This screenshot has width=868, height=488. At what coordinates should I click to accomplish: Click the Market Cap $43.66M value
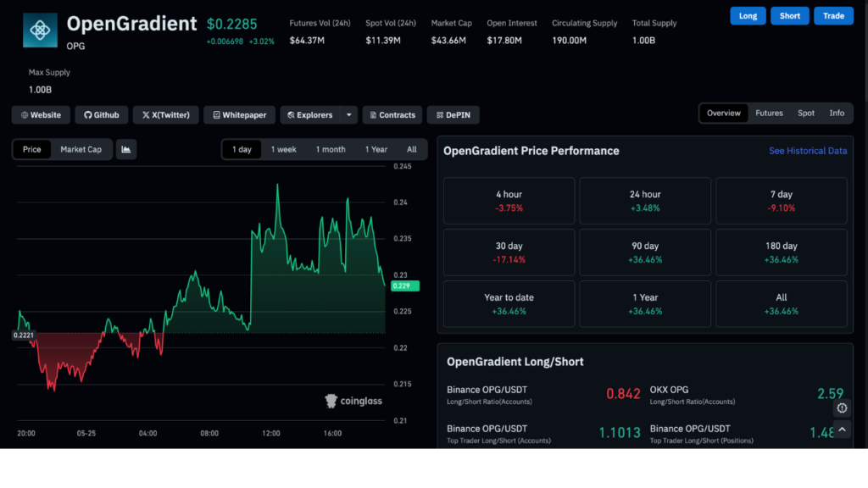tap(448, 41)
